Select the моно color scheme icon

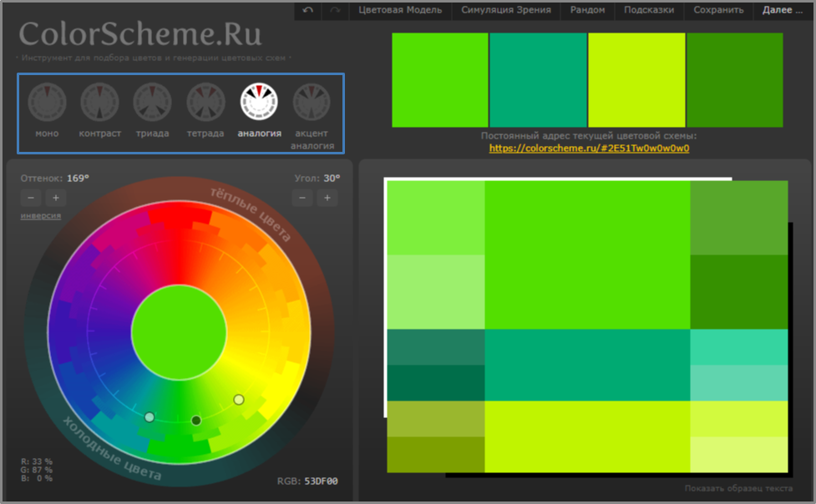tap(47, 102)
